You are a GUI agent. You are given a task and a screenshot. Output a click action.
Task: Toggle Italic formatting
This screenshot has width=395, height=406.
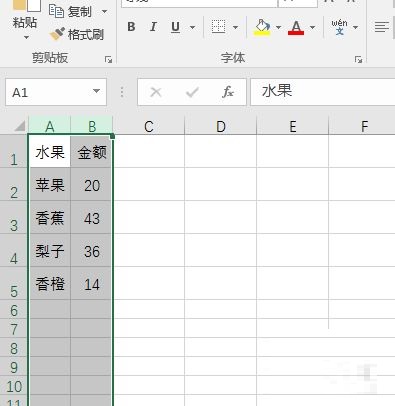tap(153, 27)
